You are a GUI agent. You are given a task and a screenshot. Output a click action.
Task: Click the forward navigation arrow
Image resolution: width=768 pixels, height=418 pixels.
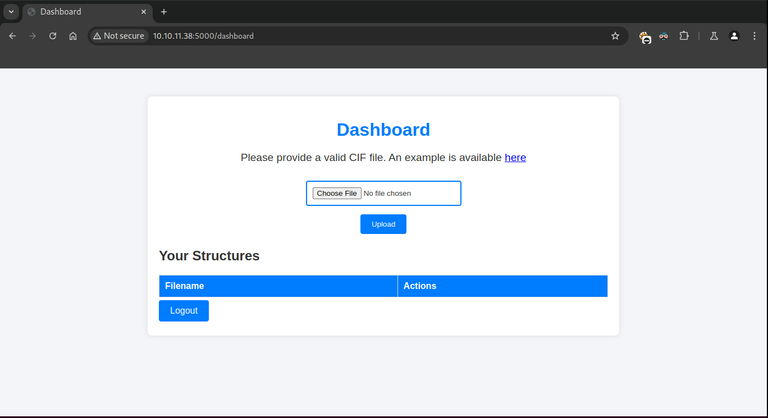[32, 36]
